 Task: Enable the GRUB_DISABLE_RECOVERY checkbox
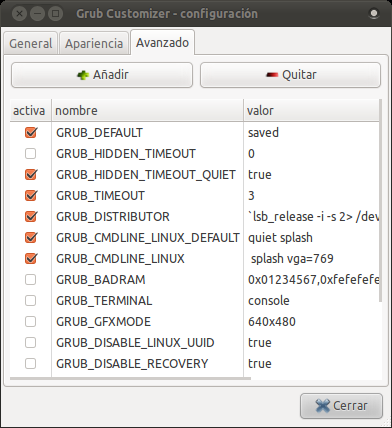(31, 364)
